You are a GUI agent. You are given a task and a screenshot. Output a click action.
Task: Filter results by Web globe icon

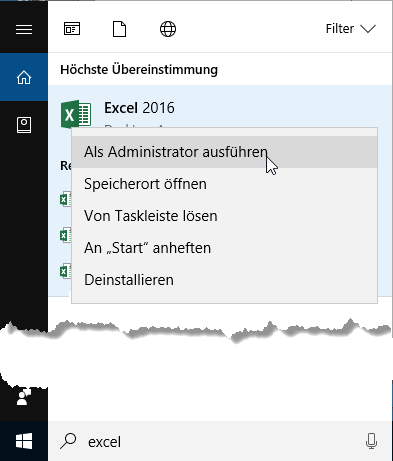pyautogui.click(x=168, y=29)
